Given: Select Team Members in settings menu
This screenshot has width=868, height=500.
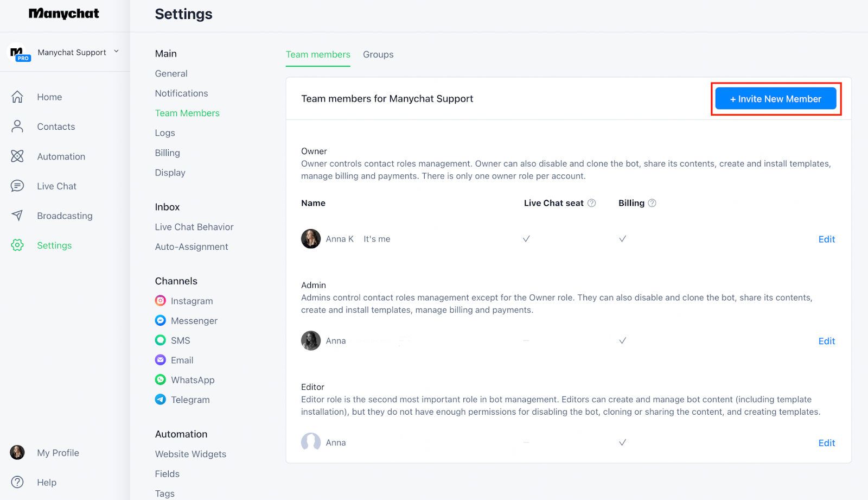Looking at the screenshot, I should tap(187, 113).
